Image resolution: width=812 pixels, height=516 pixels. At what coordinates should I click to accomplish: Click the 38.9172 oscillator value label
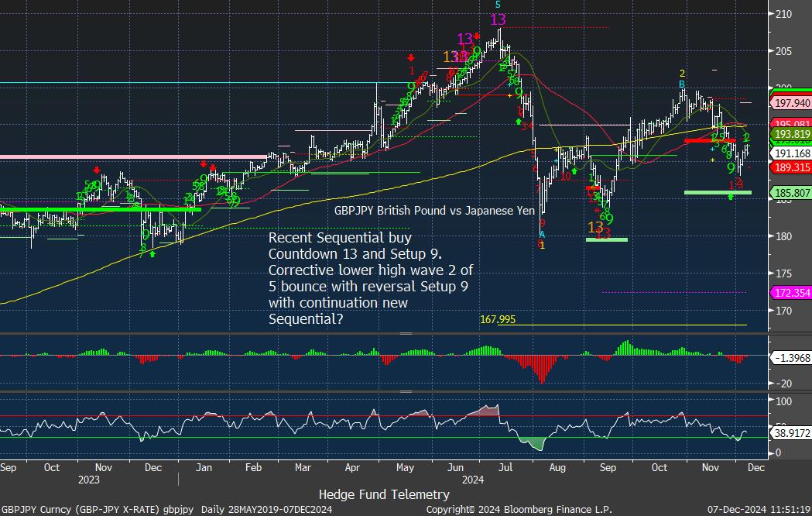click(790, 434)
